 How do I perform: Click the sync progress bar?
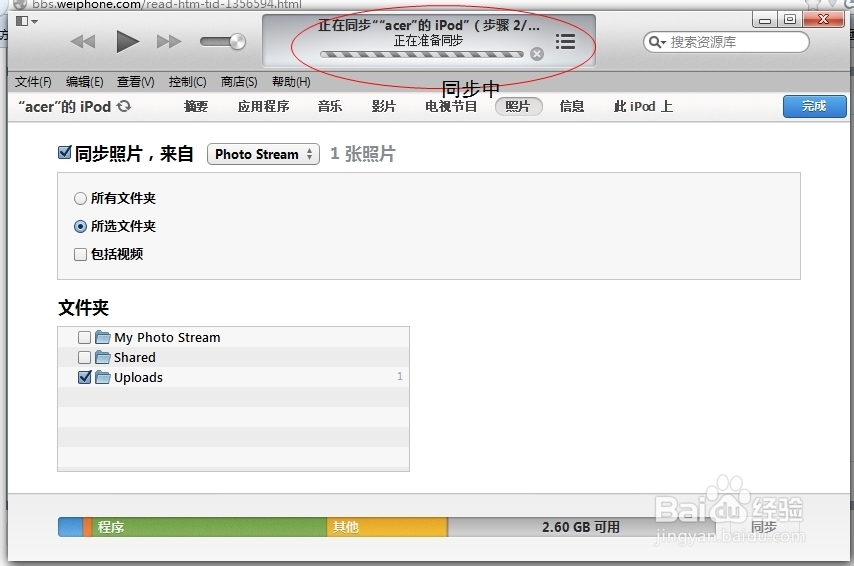[422, 54]
